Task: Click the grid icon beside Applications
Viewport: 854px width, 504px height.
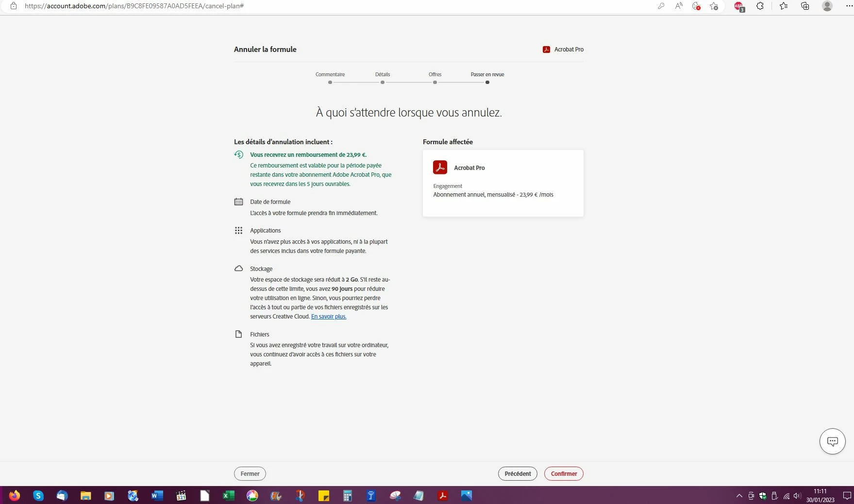Action: click(x=238, y=230)
